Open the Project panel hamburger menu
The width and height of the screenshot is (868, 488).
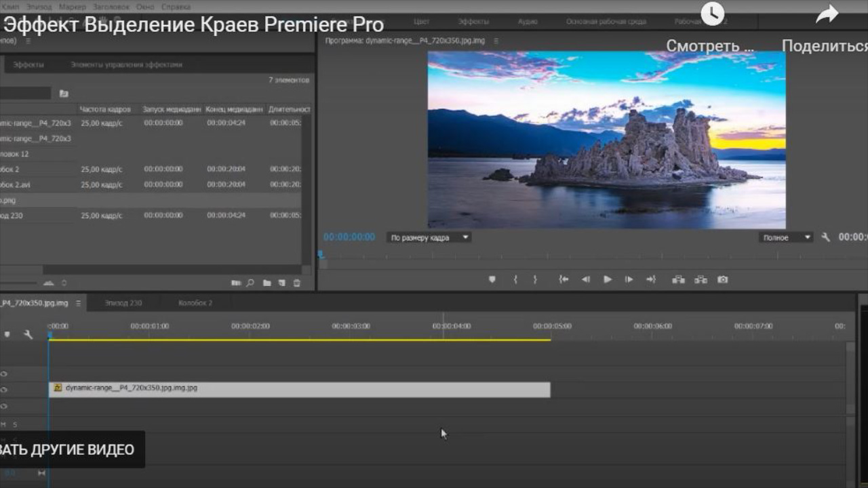coord(28,41)
